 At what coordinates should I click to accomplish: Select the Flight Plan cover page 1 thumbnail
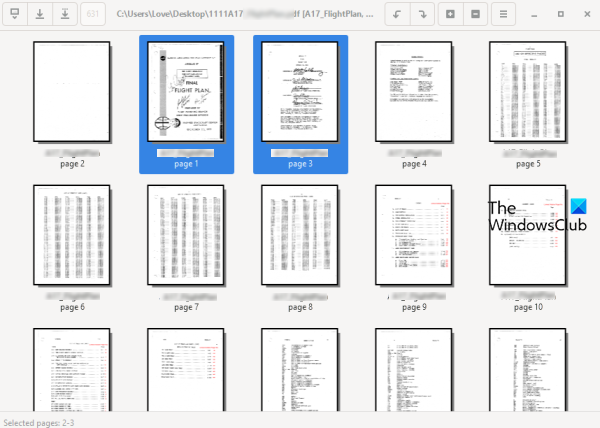[186, 92]
